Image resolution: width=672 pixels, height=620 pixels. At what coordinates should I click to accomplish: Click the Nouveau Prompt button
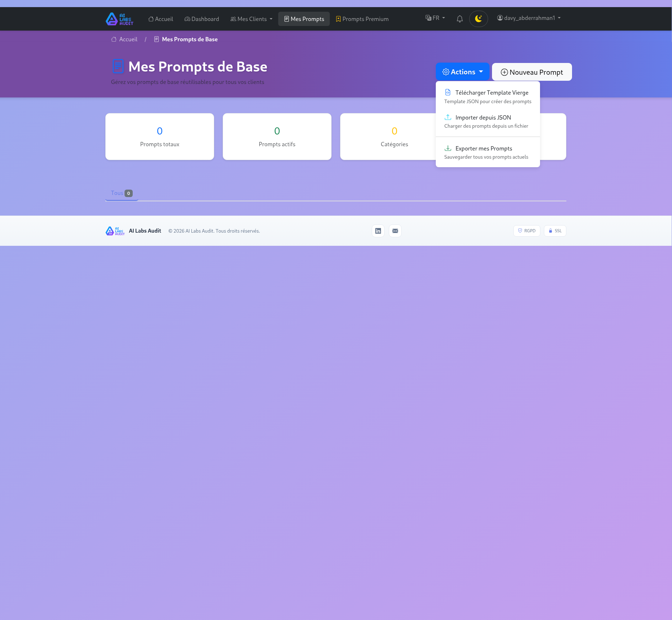(x=531, y=72)
